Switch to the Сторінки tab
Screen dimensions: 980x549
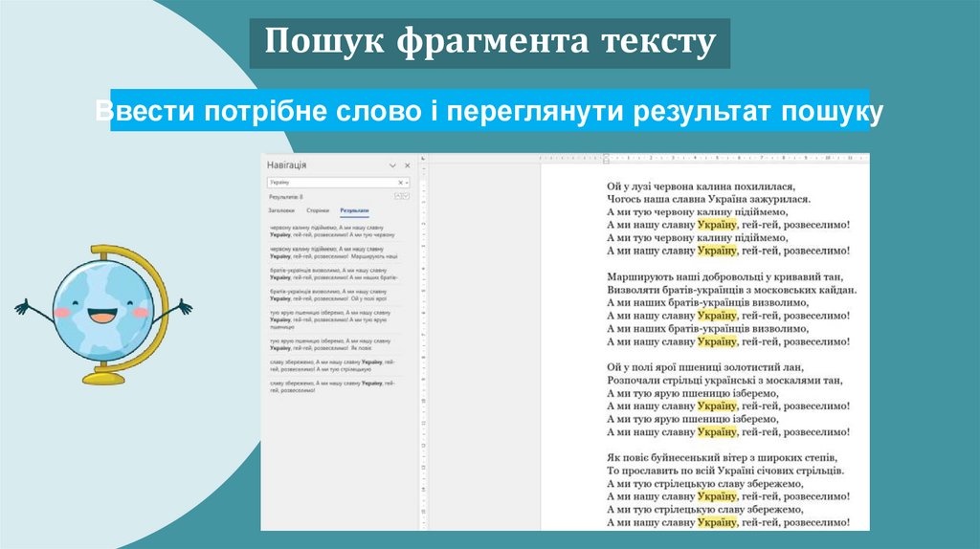[318, 209]
